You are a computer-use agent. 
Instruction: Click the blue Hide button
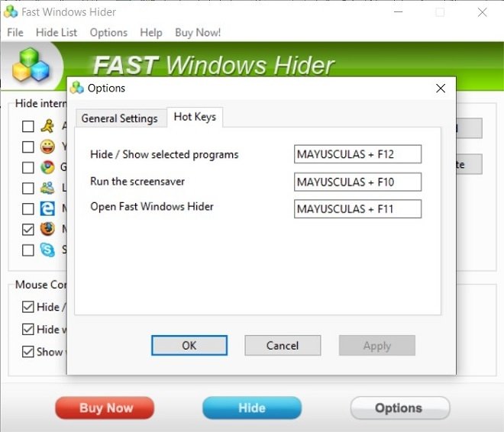[x=252, y=408]
